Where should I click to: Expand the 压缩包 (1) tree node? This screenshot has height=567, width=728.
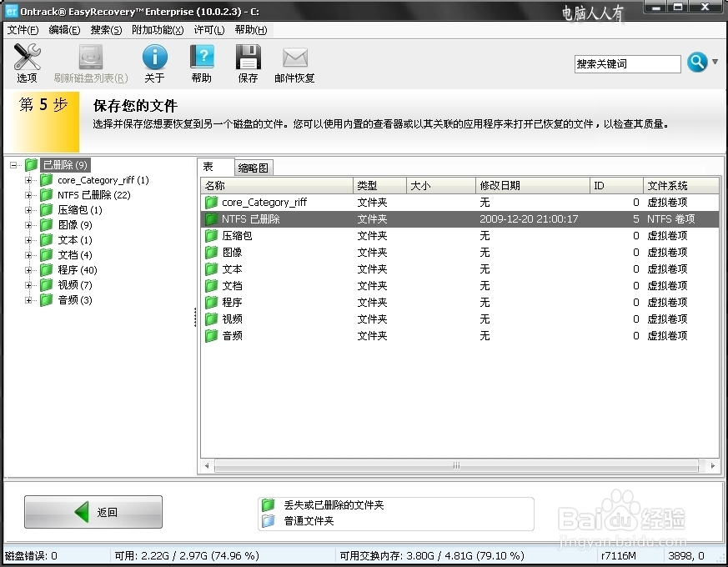tap(28, 210)
